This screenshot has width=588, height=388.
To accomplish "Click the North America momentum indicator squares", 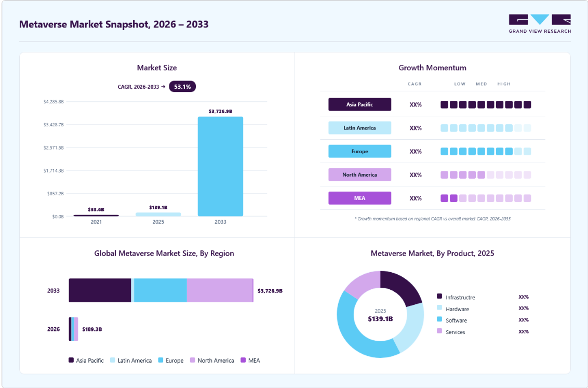I will click(x=486, y=175).
